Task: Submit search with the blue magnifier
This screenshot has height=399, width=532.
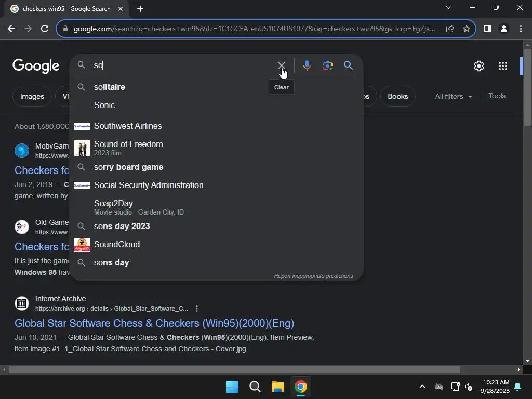Action: (x=348, y=65)
